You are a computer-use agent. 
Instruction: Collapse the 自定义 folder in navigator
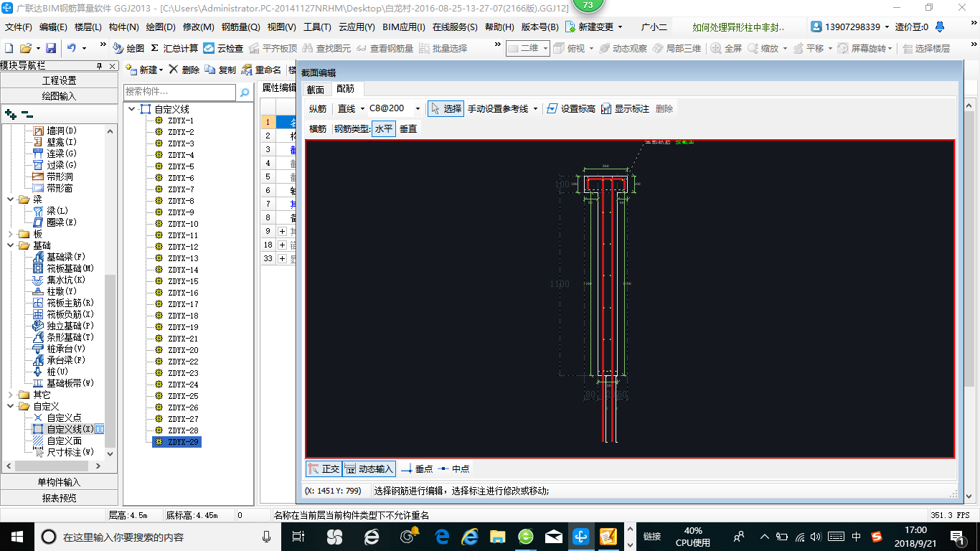pyautogui.click(x=10, y=406)
